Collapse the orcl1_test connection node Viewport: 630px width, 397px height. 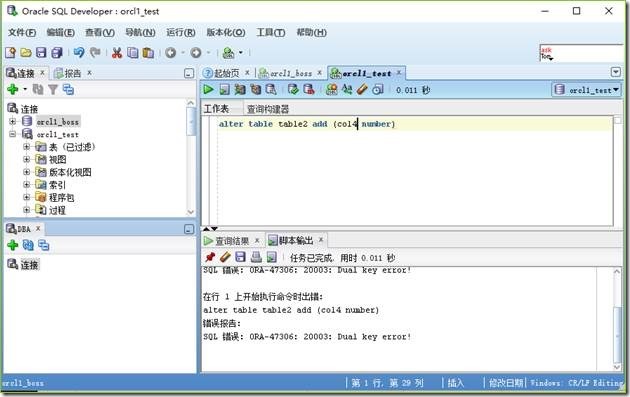click(x=12, y=134)
